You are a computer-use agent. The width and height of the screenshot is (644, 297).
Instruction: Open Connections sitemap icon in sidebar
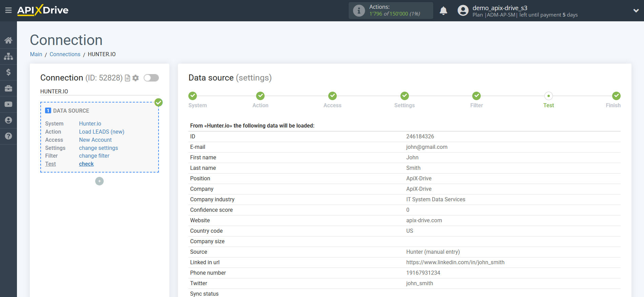point(8,56)
